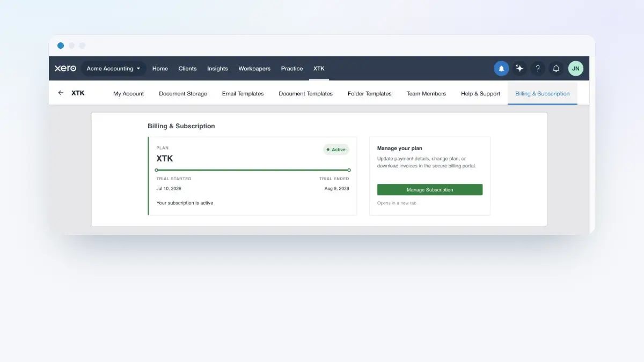Click the XTK title beside back arrow
The height and width of the screenshot is (362, 644).
78,93
